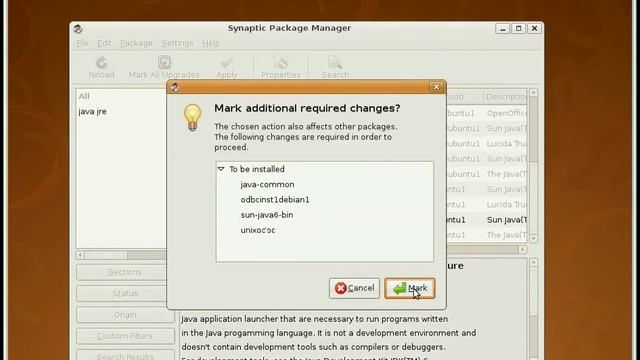Select the All filter entry
Image resolution: width=640 pixels, height=360 pixels.
tap(84, 96)
